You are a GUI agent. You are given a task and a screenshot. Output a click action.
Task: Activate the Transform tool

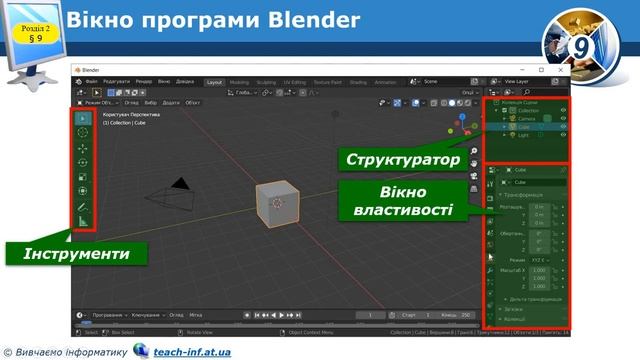(x=83, y=191)
